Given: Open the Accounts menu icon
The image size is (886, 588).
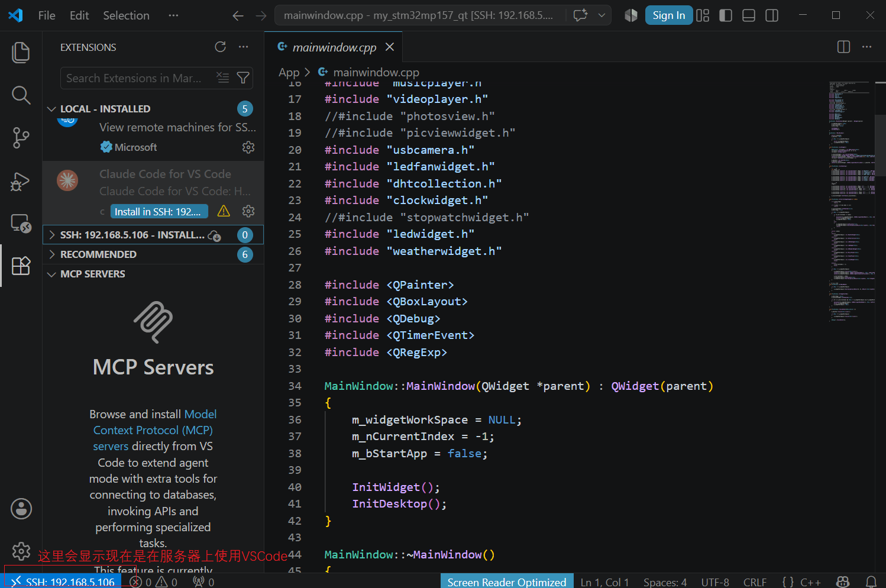Looking at the screenshot, I should pos(21,509).
